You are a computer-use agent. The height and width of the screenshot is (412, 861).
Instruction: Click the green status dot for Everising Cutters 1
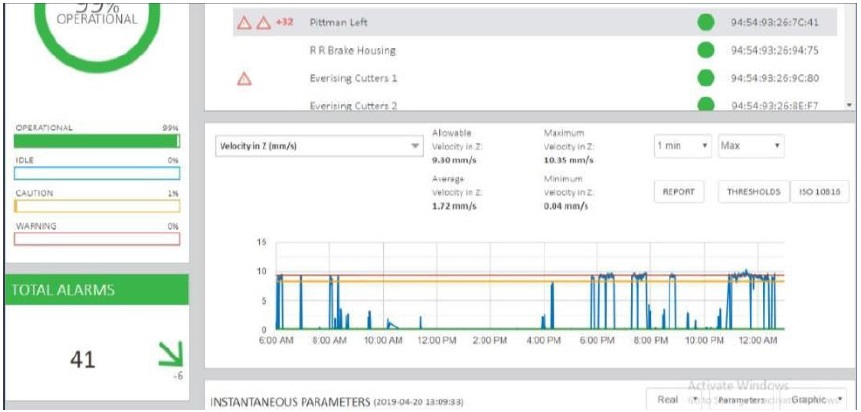pos(706,78)
